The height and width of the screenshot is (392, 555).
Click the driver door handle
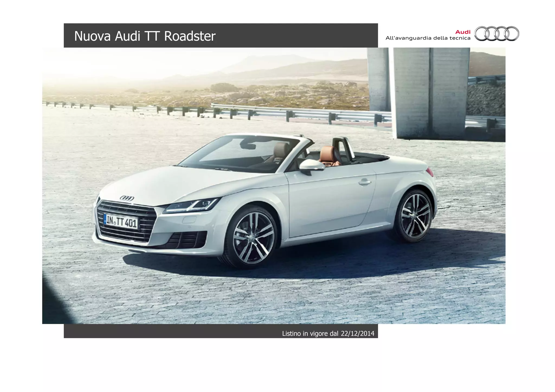tap(365, 182)
